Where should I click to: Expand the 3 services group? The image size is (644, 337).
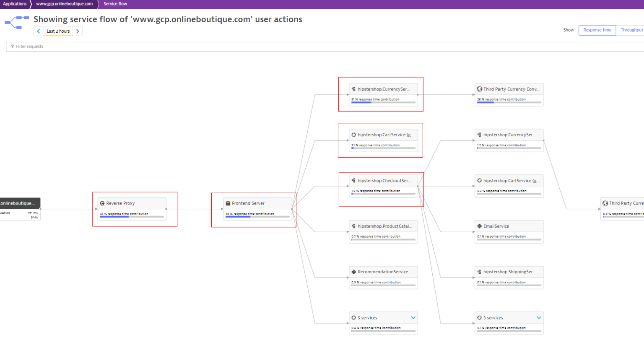(539, 318)
